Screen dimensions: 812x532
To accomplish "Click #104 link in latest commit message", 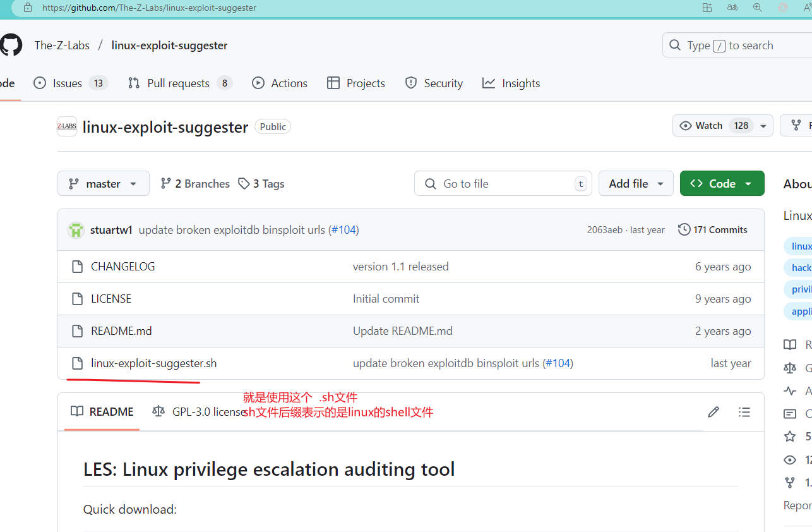I will [x=343, y=230].
